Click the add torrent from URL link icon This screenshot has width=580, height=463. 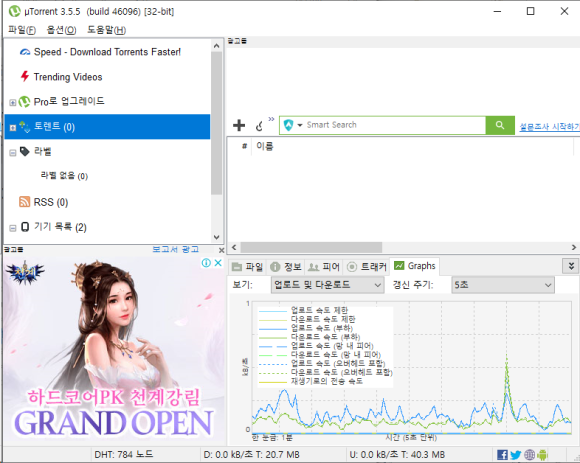point(259,126)
